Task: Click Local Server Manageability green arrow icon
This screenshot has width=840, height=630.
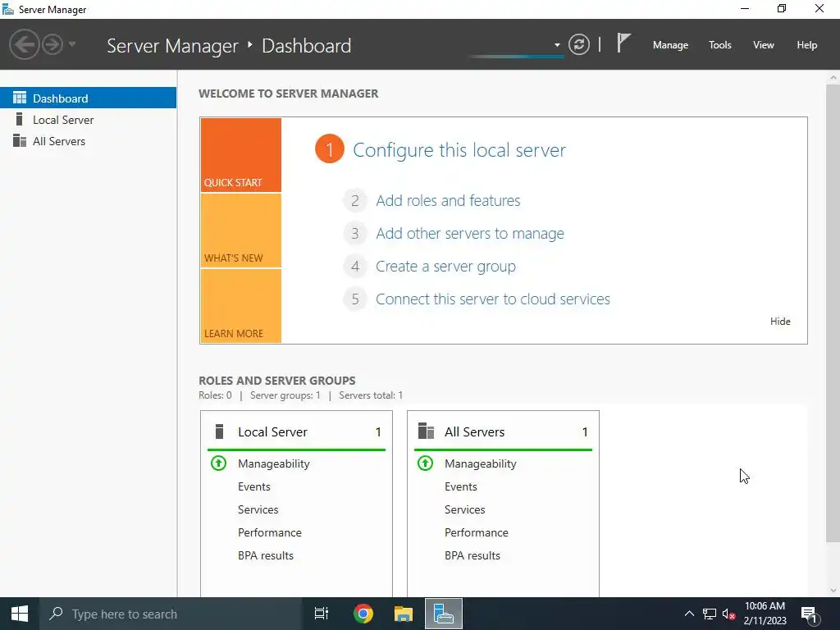Action: pos(218,463)
